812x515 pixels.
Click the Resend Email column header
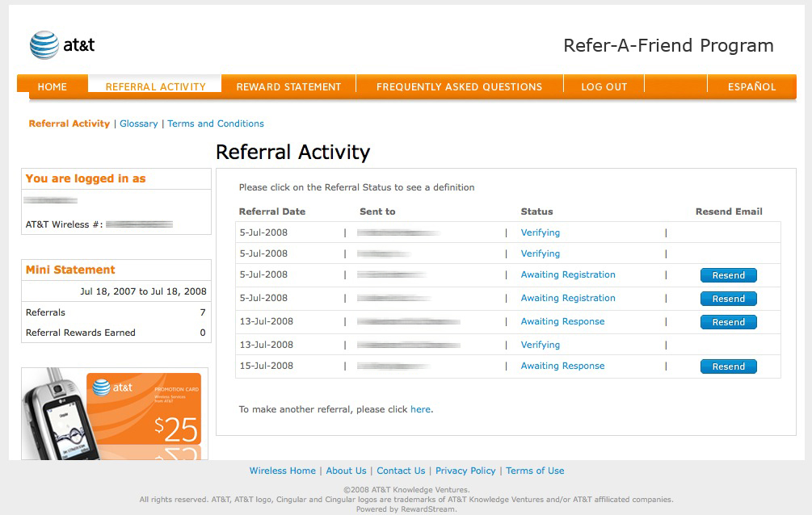click(x=729, y=211)
